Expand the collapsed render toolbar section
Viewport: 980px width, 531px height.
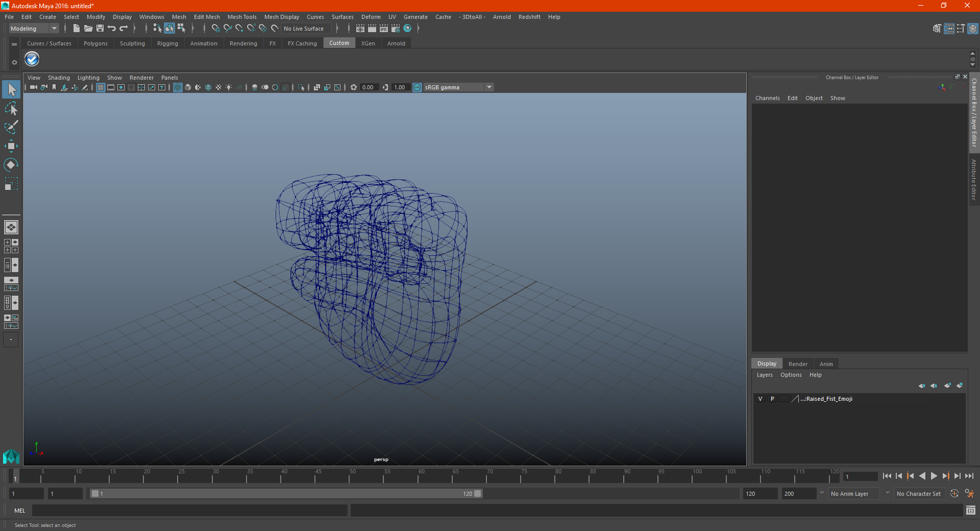coord(418,29)
